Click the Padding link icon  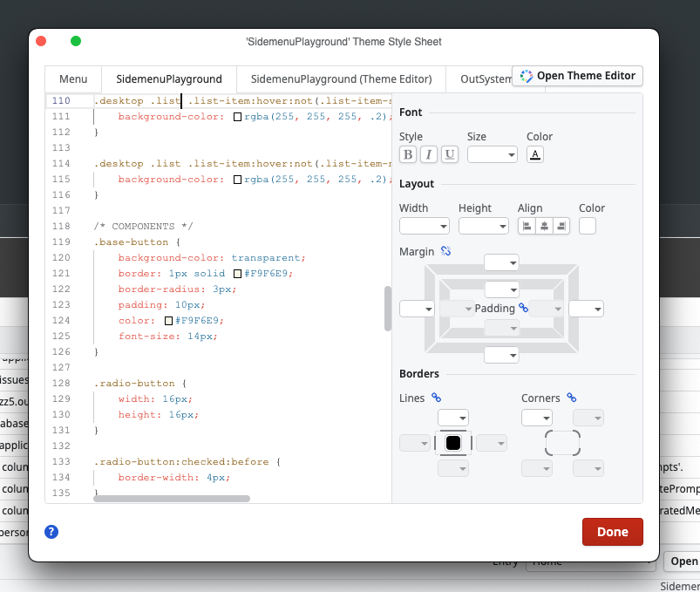point(524,308)
